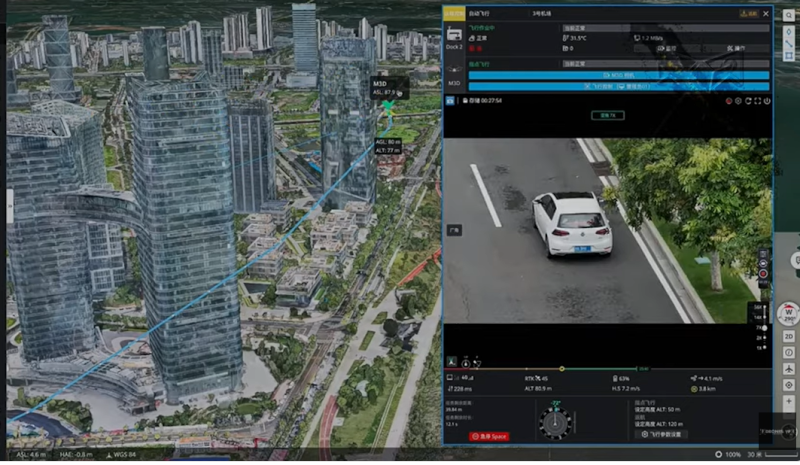Viewport: 800px width, 465px height.
Task: Select the M3D drone tab
Action: (453, 81)
